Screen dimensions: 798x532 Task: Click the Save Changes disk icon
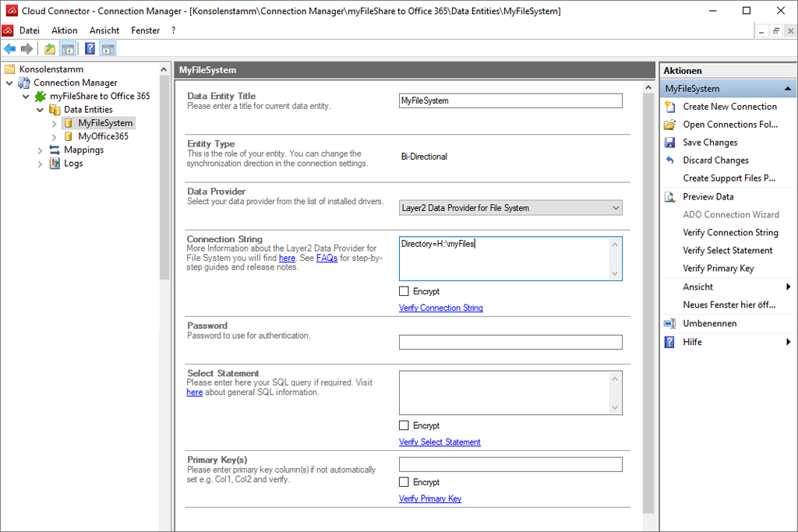pyautogui.click(x=669, y=143)
